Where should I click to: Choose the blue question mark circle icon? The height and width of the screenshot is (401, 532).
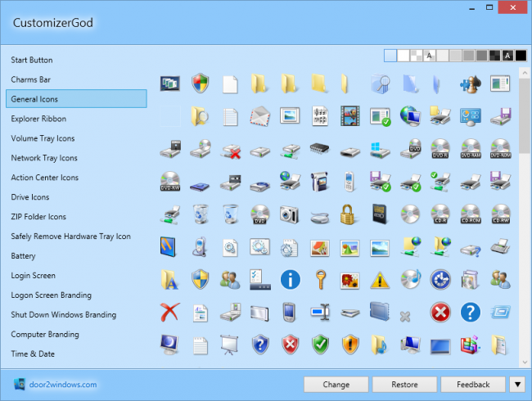(471, 312)
